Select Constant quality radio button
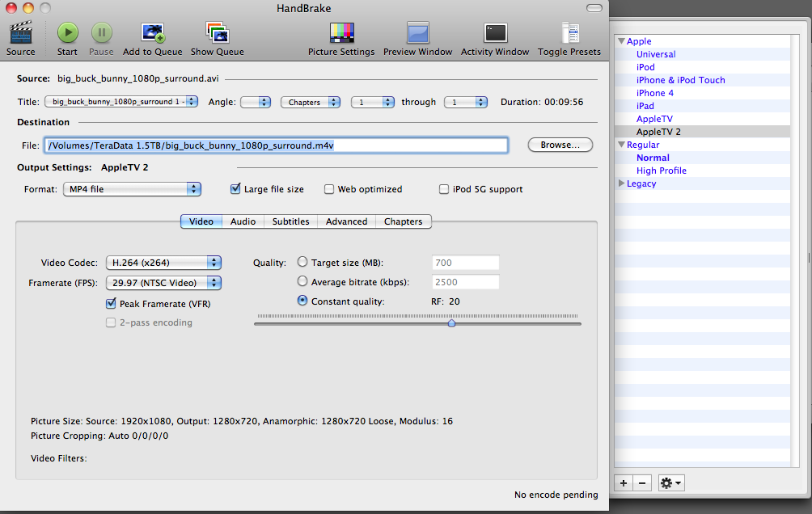The height and width of the screenshot is (514, 812). [x=302, y=300]
